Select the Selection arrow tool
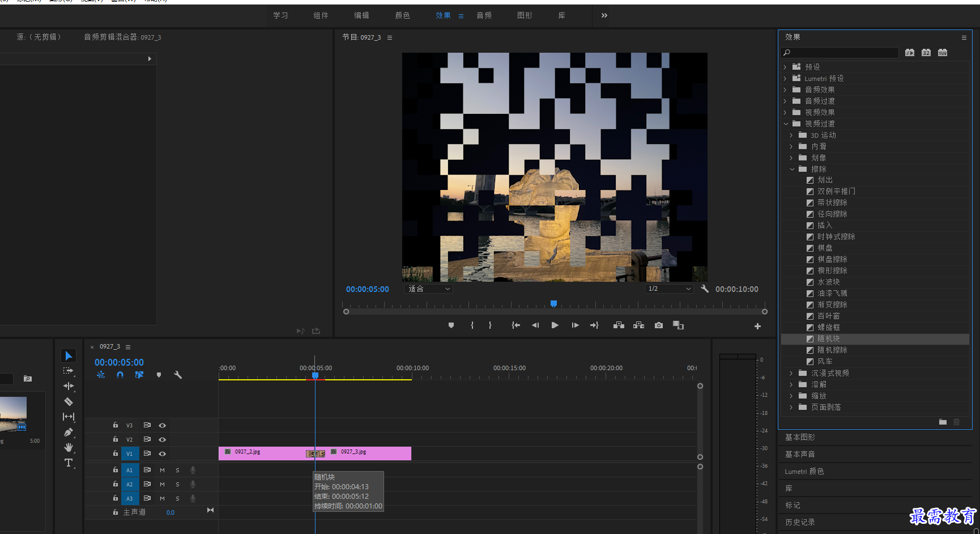Viewport: 980px width, 534px height. coord(69,355)
